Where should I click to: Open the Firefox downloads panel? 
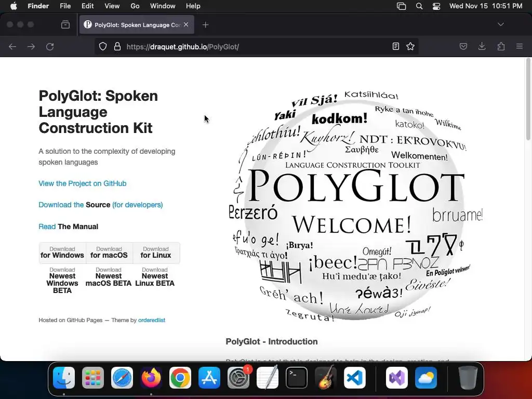[482, 46]
